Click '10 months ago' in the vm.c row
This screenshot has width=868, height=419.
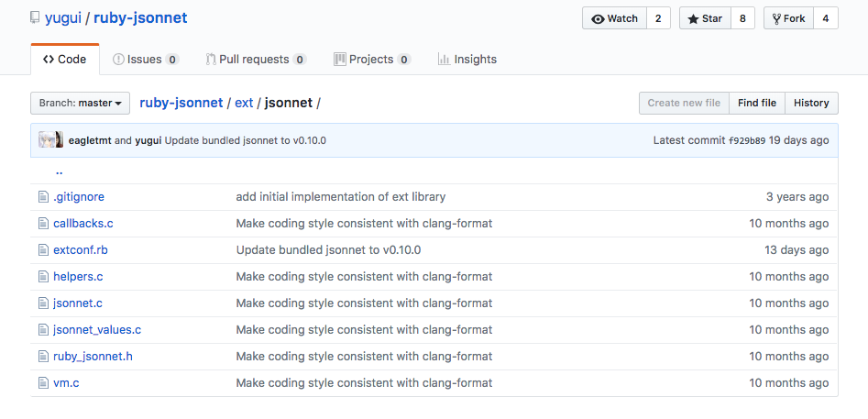[789, 383]
